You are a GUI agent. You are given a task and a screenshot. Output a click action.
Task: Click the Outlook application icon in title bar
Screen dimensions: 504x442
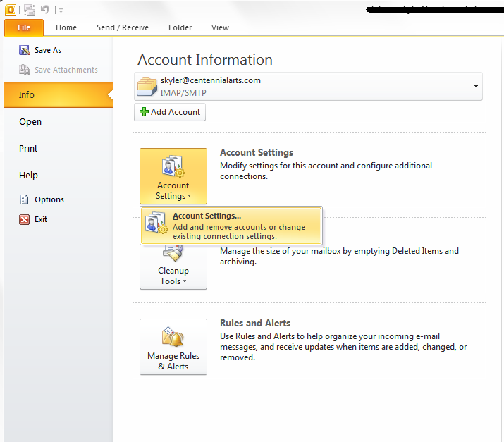coord(11,10)
